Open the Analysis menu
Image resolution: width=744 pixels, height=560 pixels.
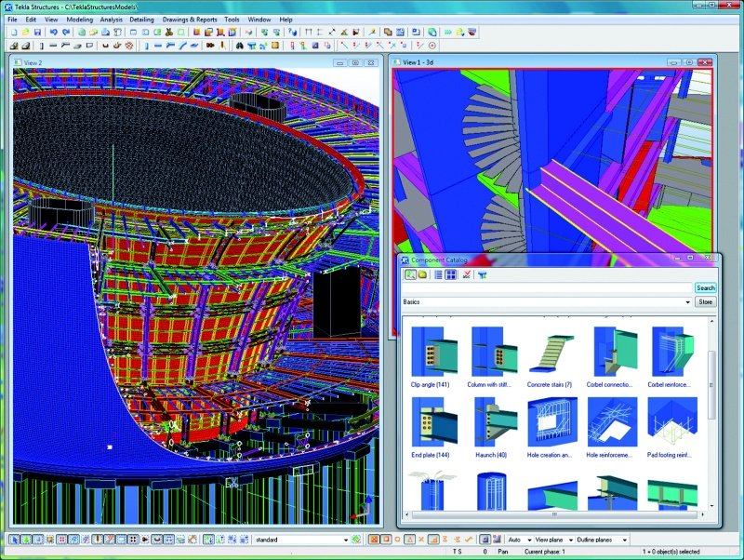112,20
